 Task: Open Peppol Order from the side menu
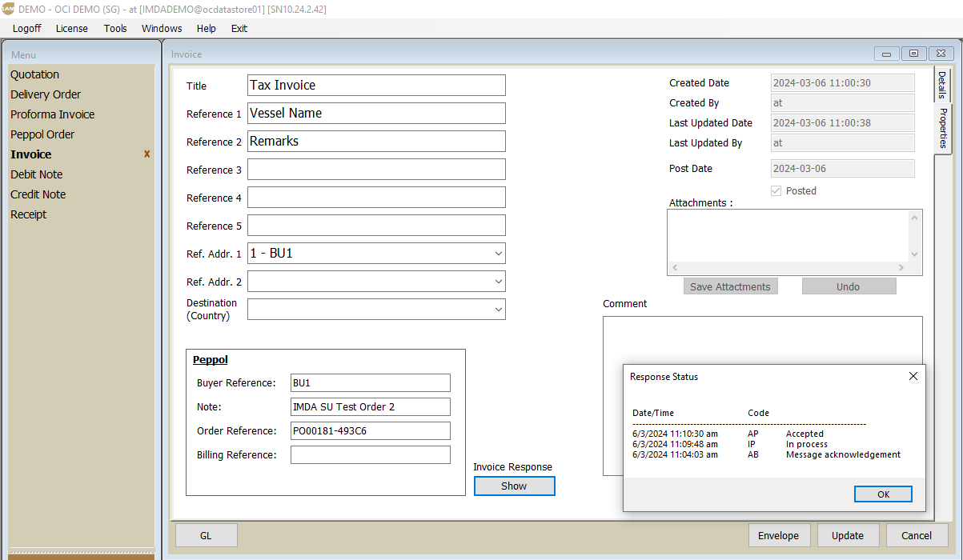(42, 134)
